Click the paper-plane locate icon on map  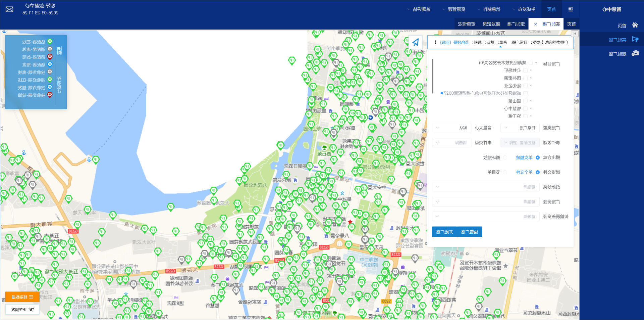pyautogui.click(x=416, y=42)
